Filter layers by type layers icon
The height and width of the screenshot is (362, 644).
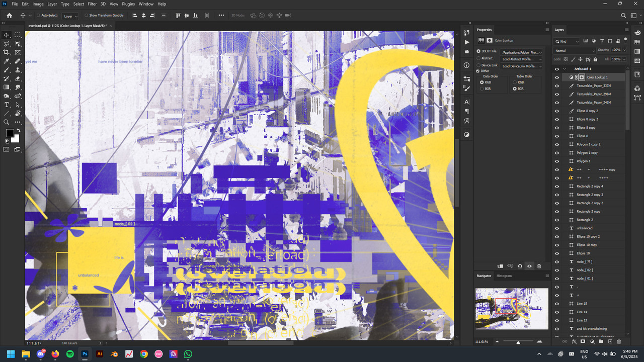[x=602, y=41]
